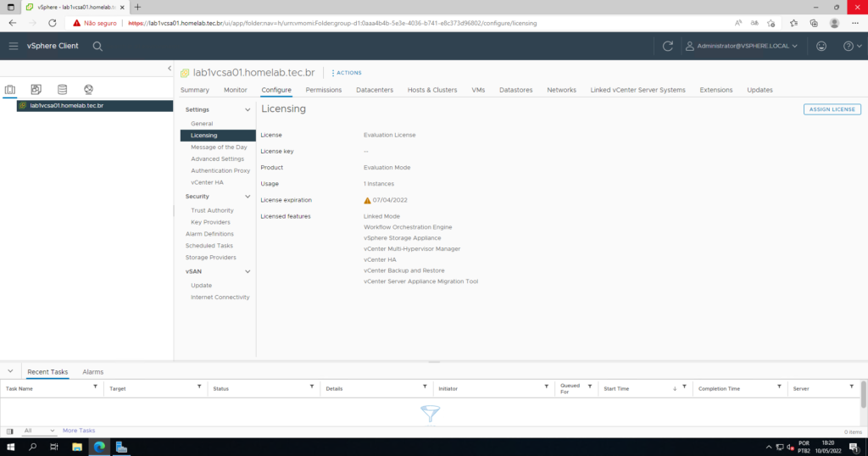Switch to the Monitor tab
This screenshot has height=456, width=868.
[x=236, y=90]
